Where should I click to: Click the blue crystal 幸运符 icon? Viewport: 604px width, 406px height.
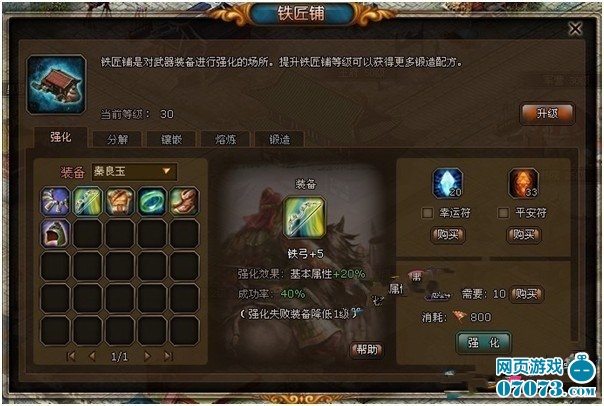coord(447,183)
